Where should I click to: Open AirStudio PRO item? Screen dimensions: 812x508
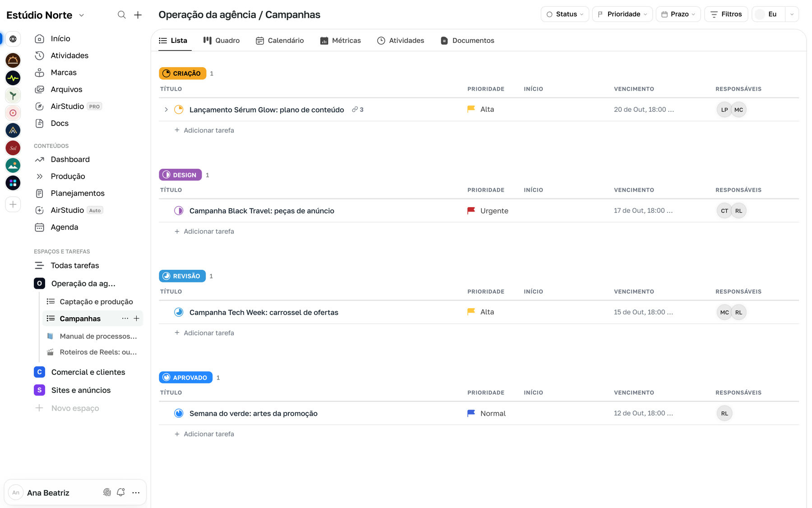(68, 106)
